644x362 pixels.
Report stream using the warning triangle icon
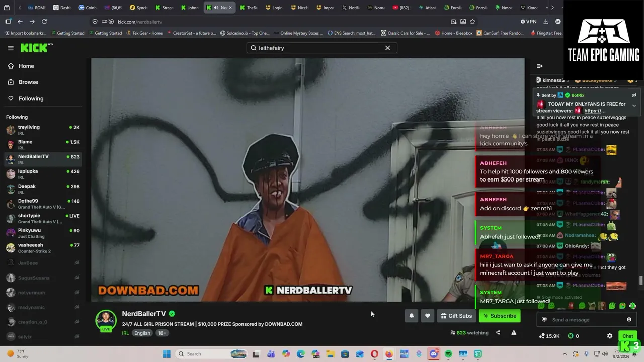(x=514, y=332)
